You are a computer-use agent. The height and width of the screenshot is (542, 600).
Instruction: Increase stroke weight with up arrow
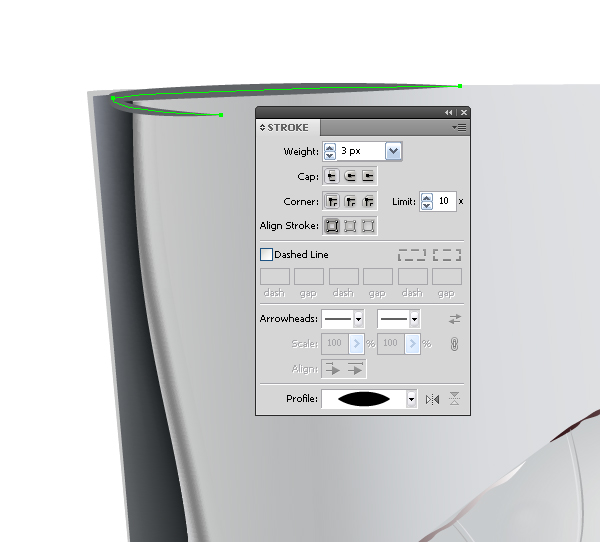pos(329,147)
